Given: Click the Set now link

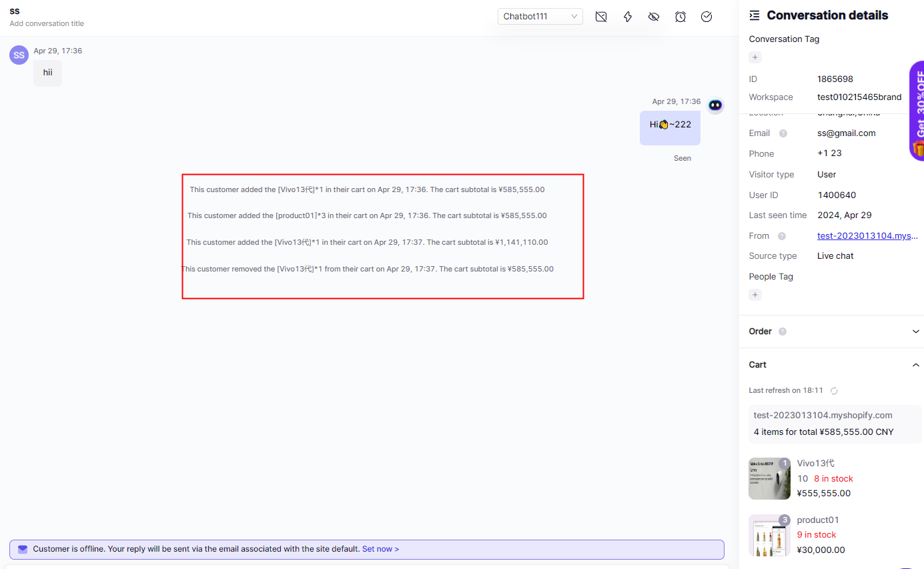Looking at the screenshot, I should click(x=380, y=549).
